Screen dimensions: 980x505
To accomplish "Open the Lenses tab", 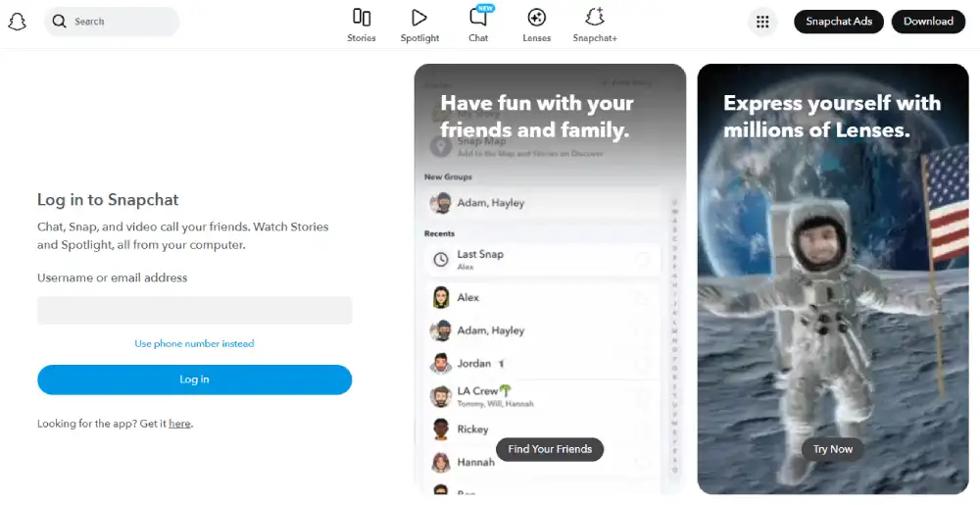I will [x=536, y=25].
